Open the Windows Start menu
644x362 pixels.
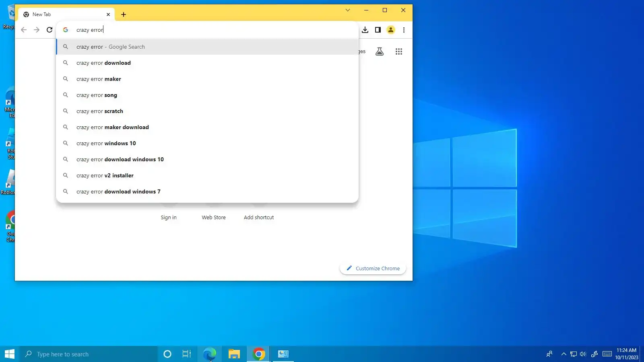pyautogui.click(x=10, y=354)
